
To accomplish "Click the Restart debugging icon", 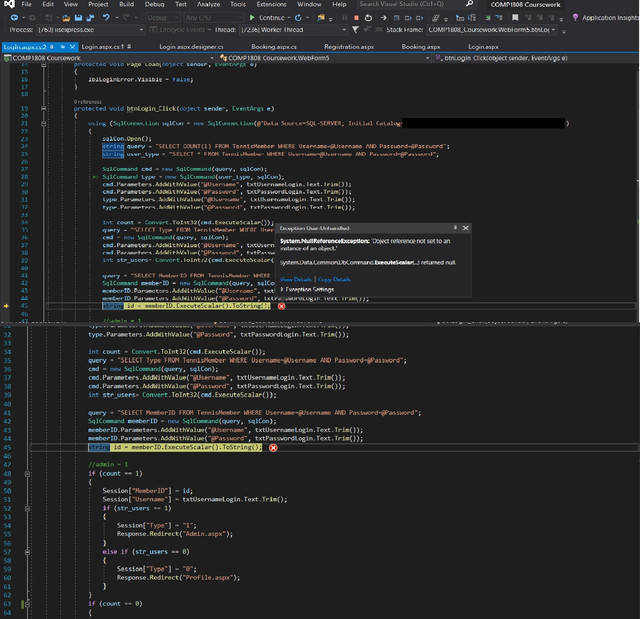I will (x=368, y=18).
